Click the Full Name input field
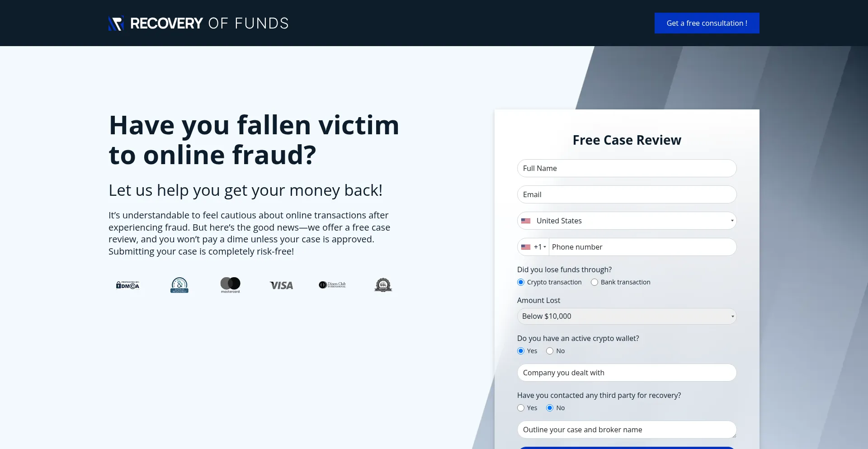 (627, 168)
